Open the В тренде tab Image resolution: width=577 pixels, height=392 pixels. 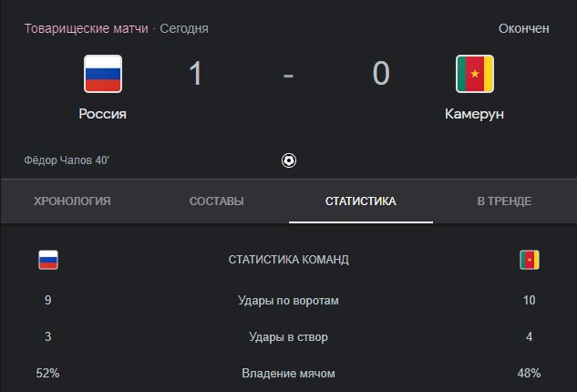(x=504, y=201)
